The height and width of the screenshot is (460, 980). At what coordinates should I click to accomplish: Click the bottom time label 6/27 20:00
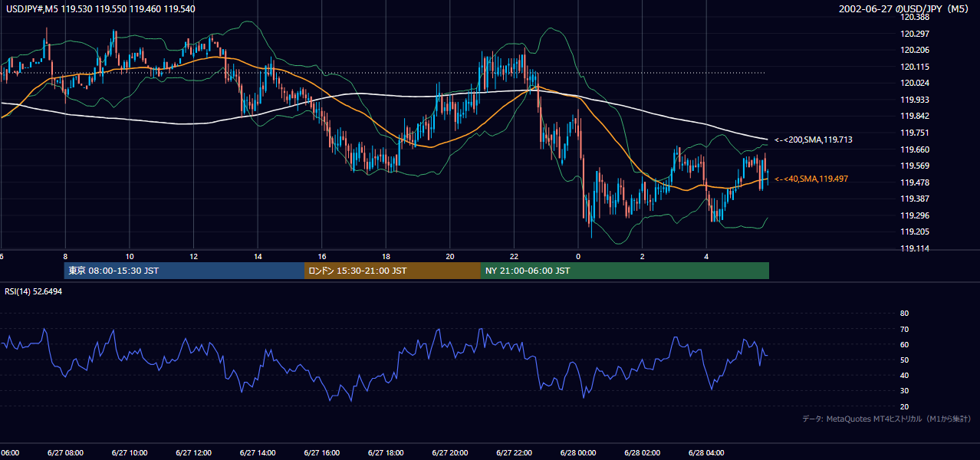point(450,452)
